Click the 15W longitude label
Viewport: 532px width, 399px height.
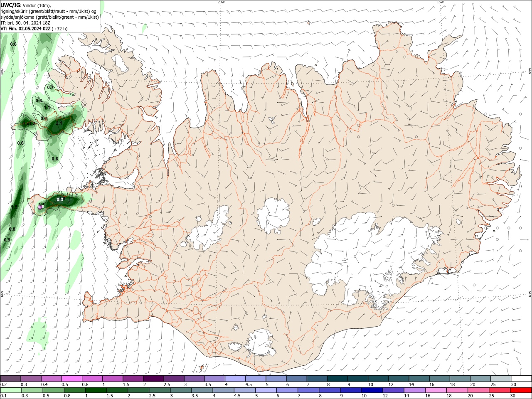[440, 2]
